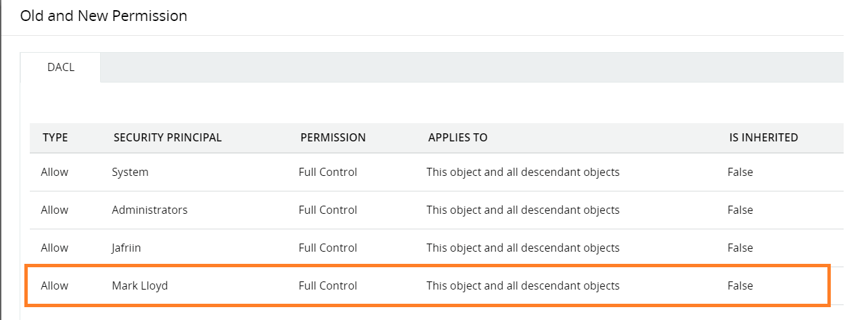Click Full Control in Mark Lloyd's row
This screenshot has height=320, width=868.
pos(327,285)
